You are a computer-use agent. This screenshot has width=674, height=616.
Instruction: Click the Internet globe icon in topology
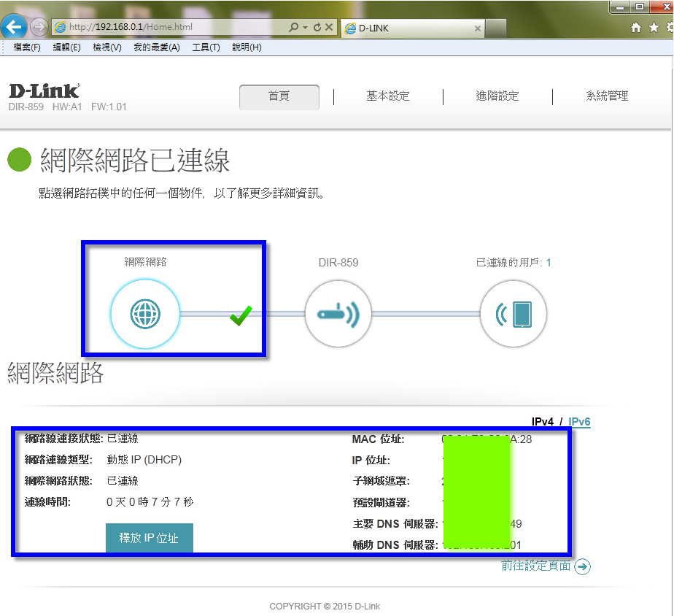144,314
